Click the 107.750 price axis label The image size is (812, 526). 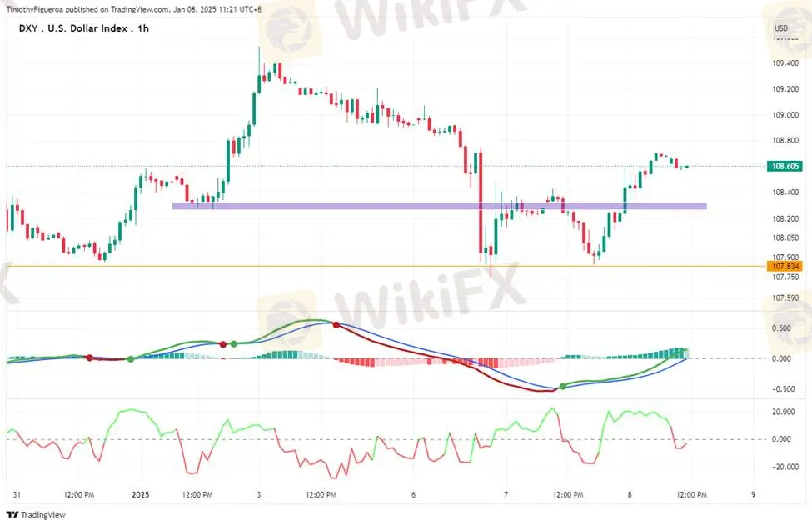point(785,278)
